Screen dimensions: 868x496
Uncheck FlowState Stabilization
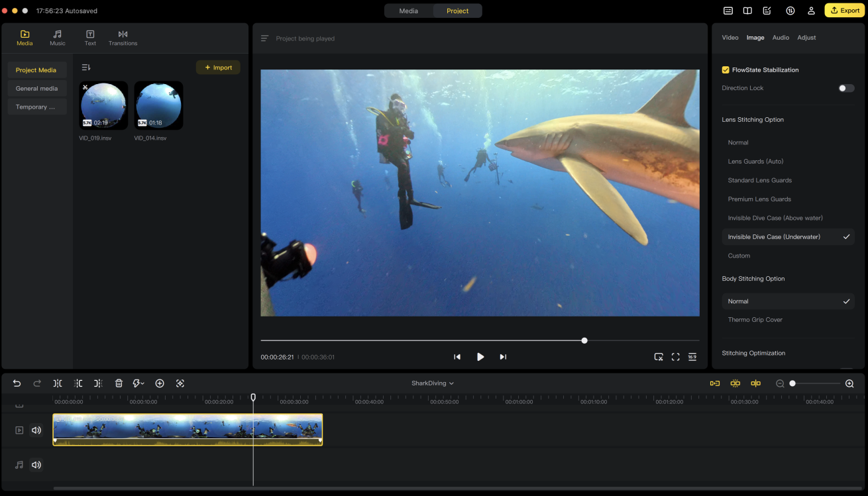pyautogui.click(x=726, y=70)
